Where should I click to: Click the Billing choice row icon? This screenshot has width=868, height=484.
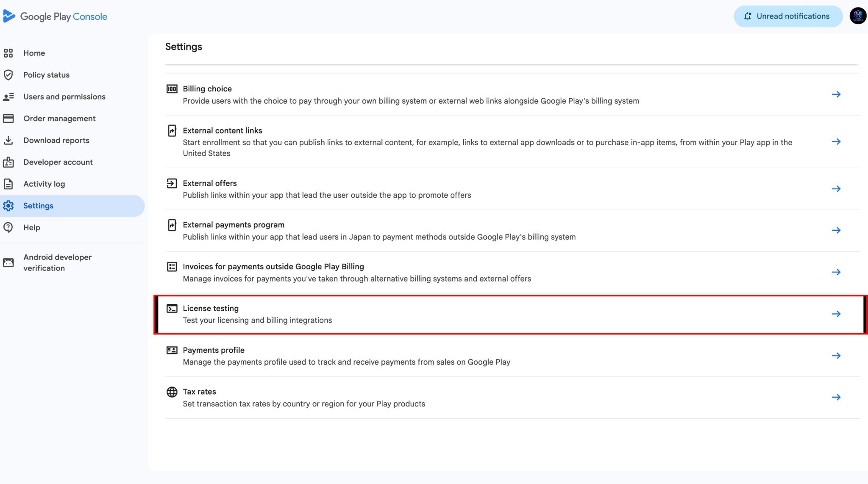coord(172,89)
